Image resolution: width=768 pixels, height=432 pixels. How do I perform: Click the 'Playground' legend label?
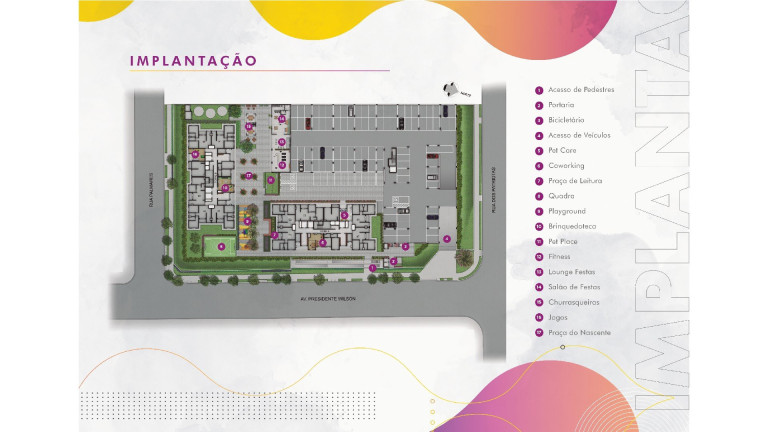[x=567, y=211]
